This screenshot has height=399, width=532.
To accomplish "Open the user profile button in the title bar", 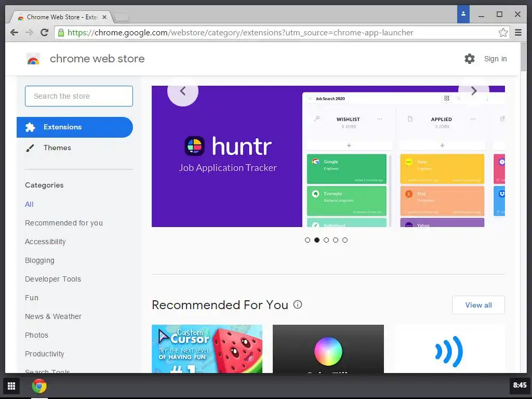I will [463, 14].
